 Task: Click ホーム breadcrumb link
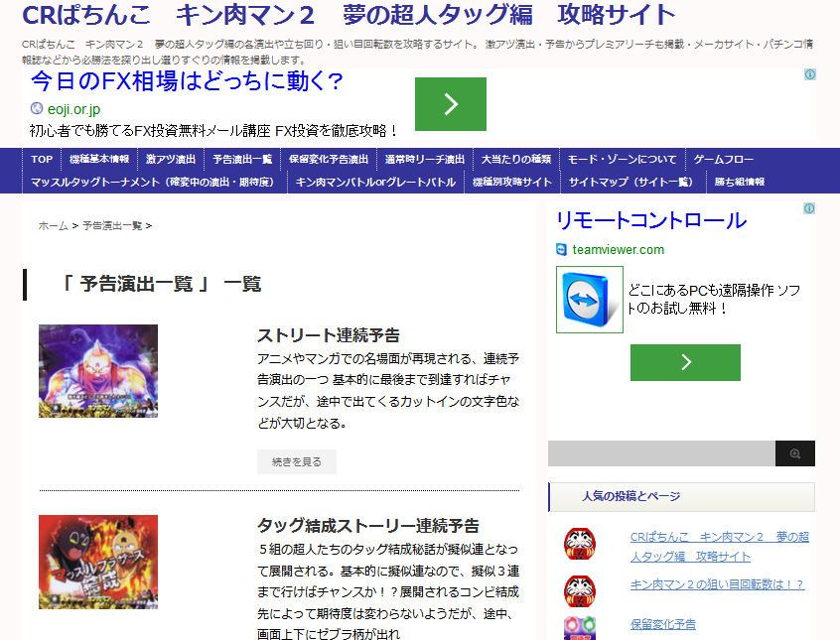(x=53, y=226)
